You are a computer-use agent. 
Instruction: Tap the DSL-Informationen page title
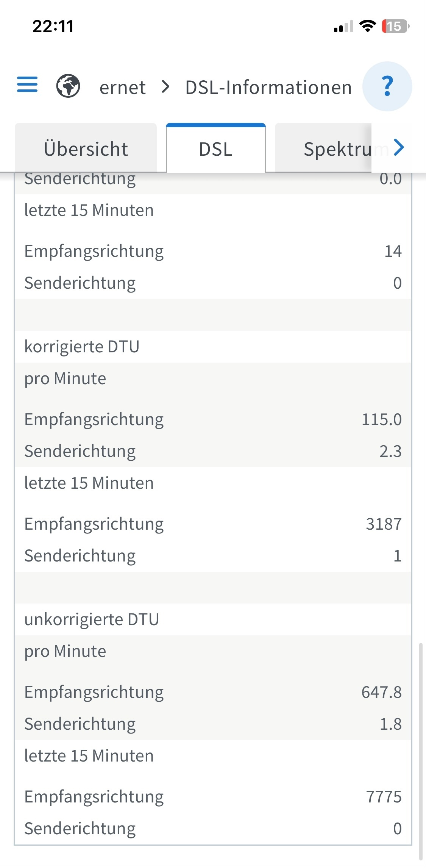(268, 88)
